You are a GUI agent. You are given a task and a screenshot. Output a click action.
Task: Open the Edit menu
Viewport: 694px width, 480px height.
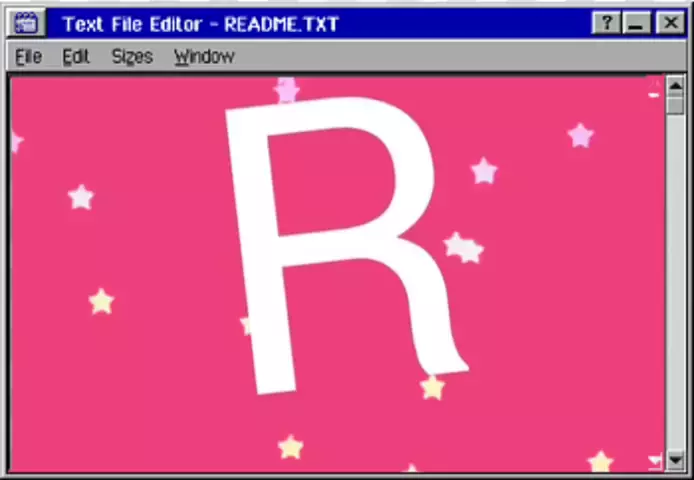(x=76, y=57)
